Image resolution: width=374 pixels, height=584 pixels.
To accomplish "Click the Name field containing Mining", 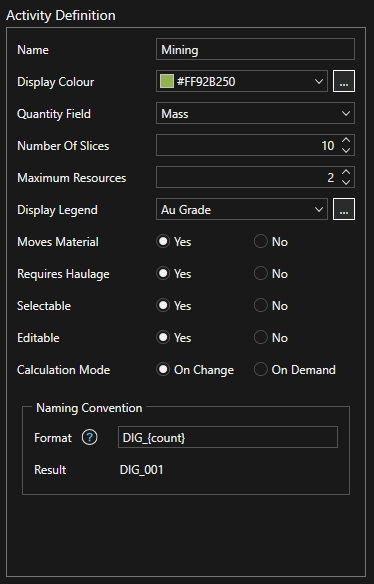I will [x=255, y=49].
